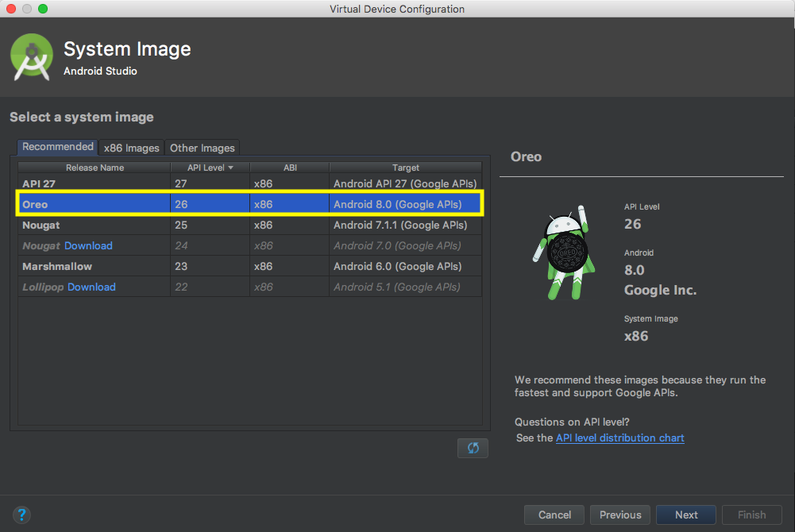
Task: Cancel the virtual device configuration
Action: (x=554, y=515)
